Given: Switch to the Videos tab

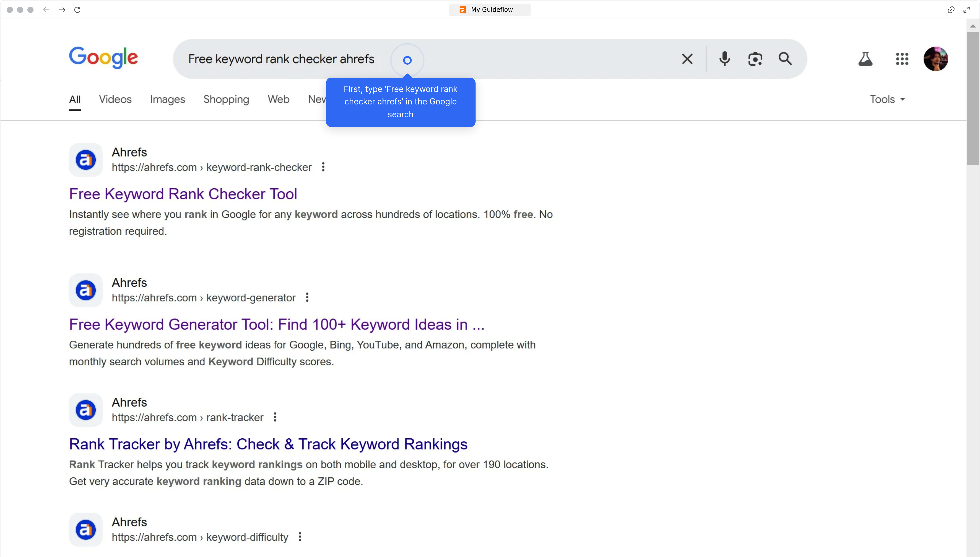Looking at the screenshot, I should (115, 100).
